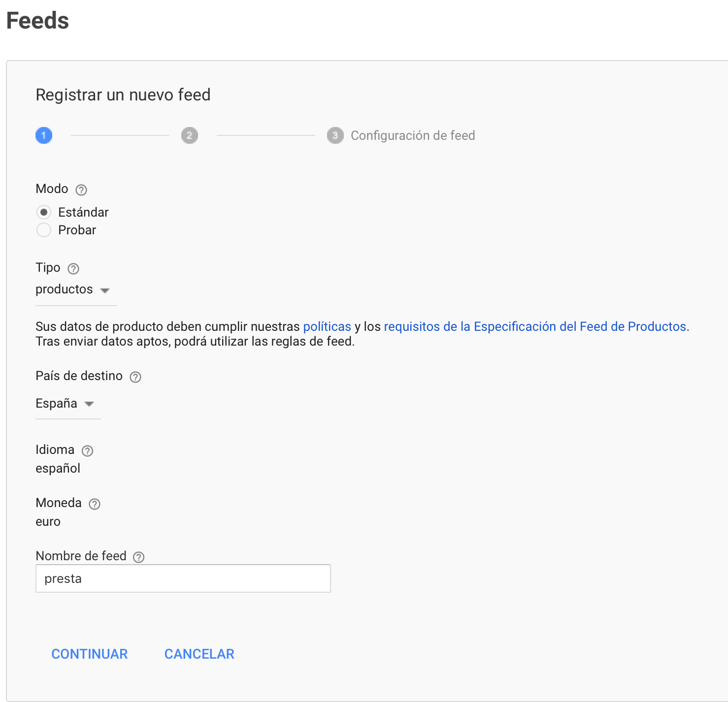This screenshot has width=728, height=702.
Task: Click the Moneda help icon
Action: (x=95, y=504)
